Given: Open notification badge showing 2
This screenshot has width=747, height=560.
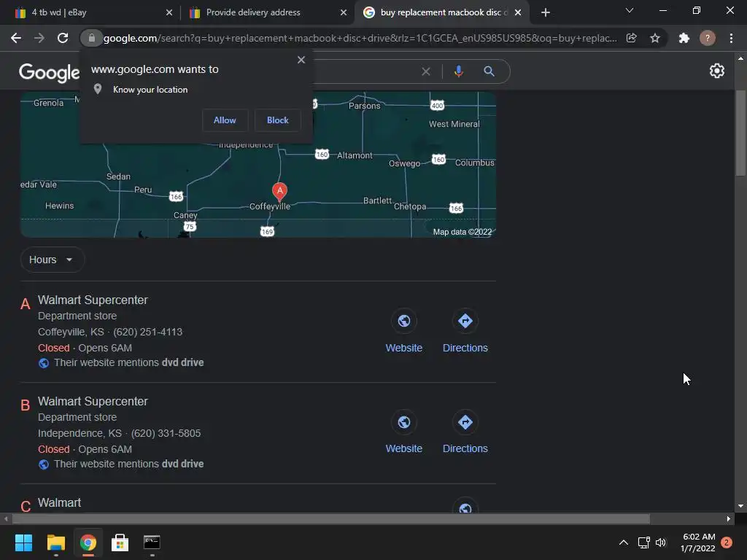Looking at the screenshot, I should coord(727,542).
